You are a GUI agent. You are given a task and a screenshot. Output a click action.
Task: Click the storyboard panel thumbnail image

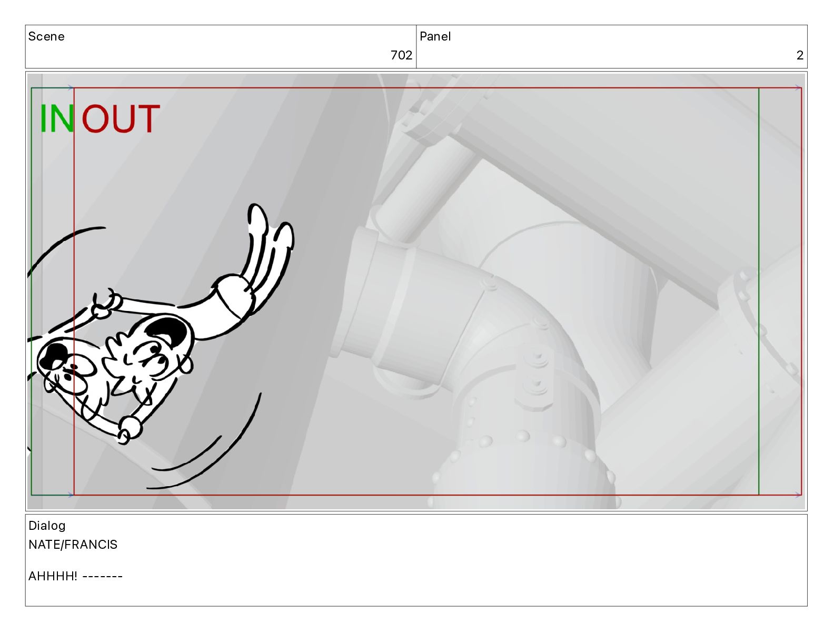pos(416,291)
